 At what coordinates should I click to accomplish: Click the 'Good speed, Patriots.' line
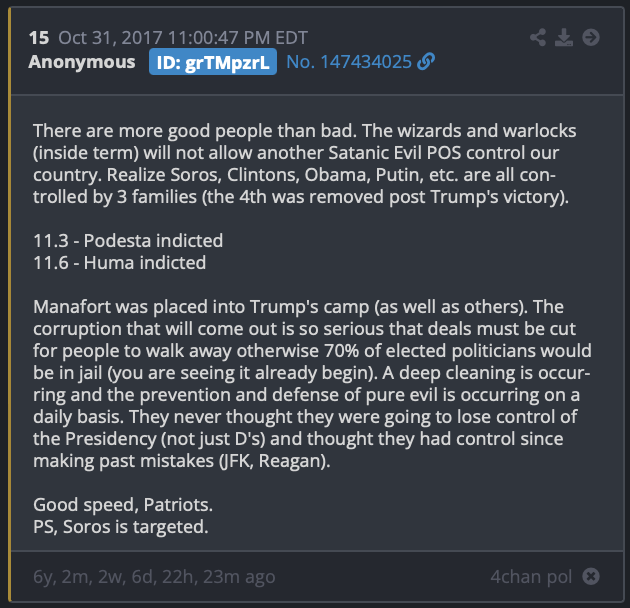click(123, 505)
